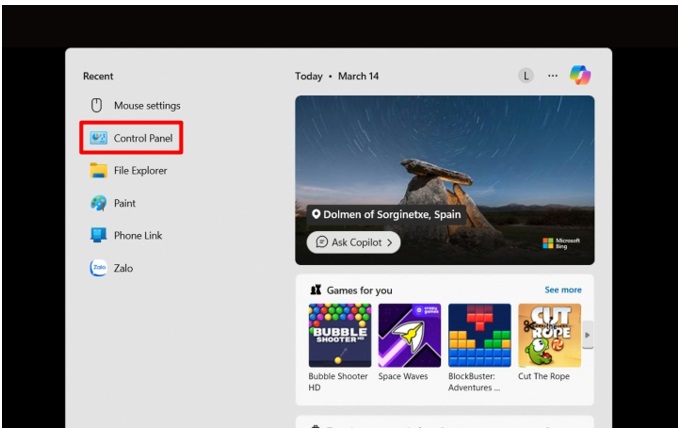Viewport: 678px width, 428px height.
Task: Click the Dolmen of Sorginetxe location label
Action: pyautogui.click(x=385, y=214)
